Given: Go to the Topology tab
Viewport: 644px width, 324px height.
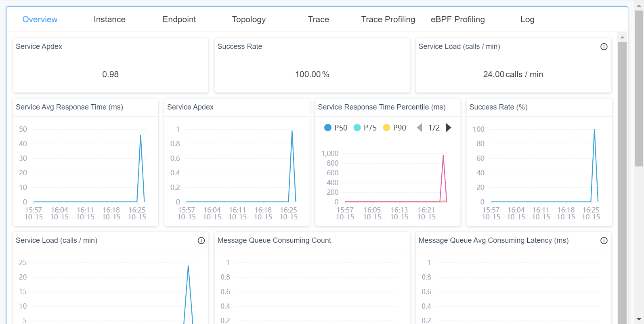Looking at the screenshot, I should 249,19.
